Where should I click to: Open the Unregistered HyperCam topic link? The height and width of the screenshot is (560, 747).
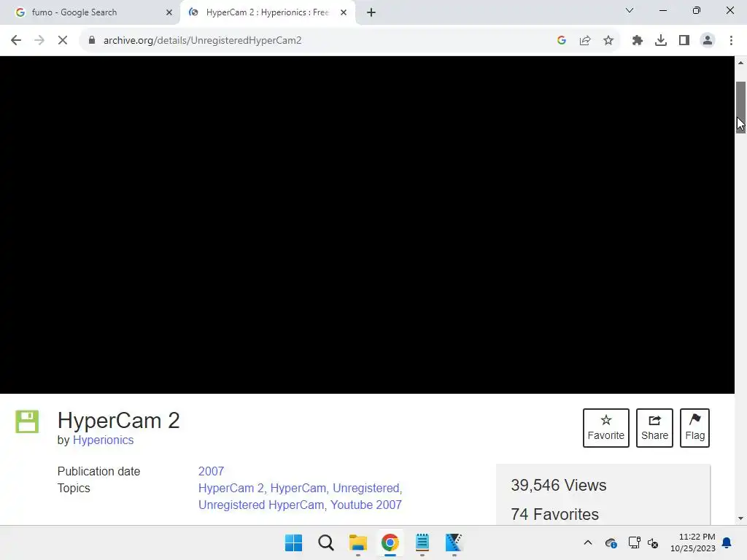(260, 505)
